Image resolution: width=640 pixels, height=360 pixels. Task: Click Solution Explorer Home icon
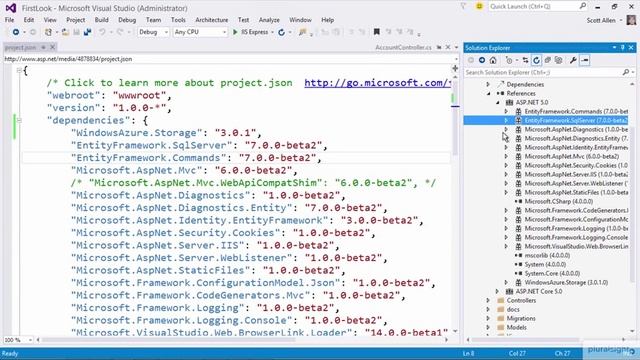click(x=493, y=60)
